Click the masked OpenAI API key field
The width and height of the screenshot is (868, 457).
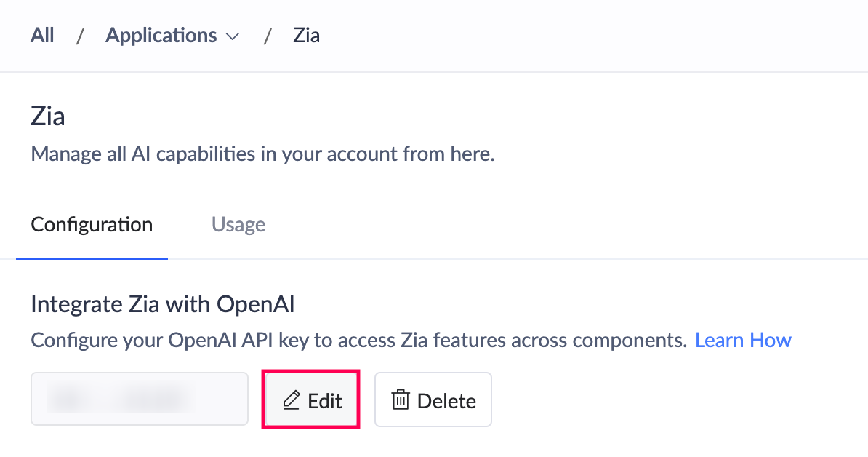pyautogui.click(x=140, y=399)
